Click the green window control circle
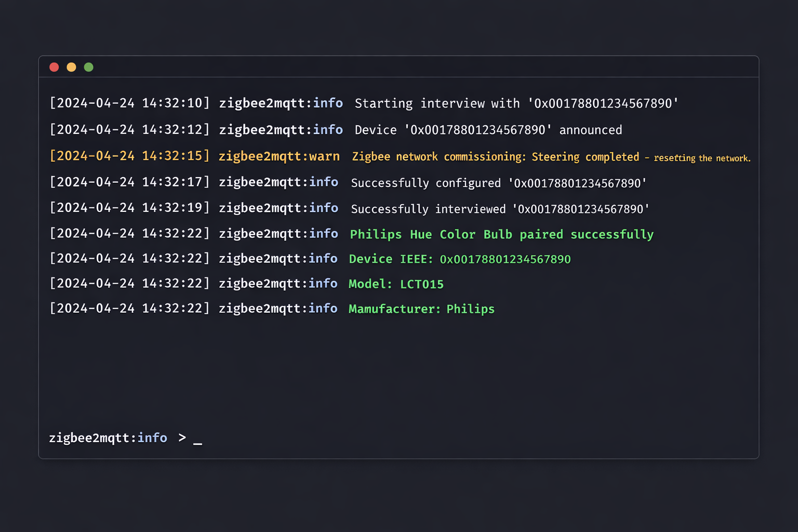Screen dimensions: 798x532 (x=88, y=67)
